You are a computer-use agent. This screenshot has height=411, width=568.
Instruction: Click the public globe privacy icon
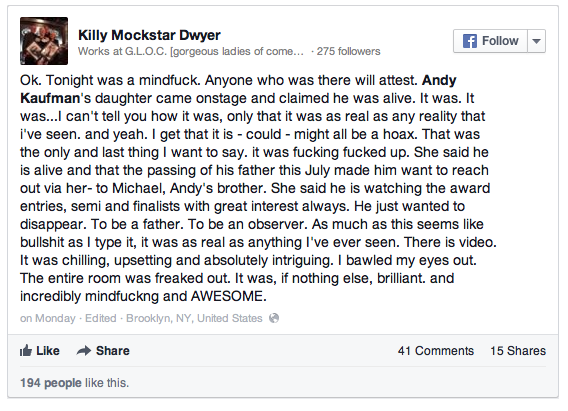click(x=274, y=318)
